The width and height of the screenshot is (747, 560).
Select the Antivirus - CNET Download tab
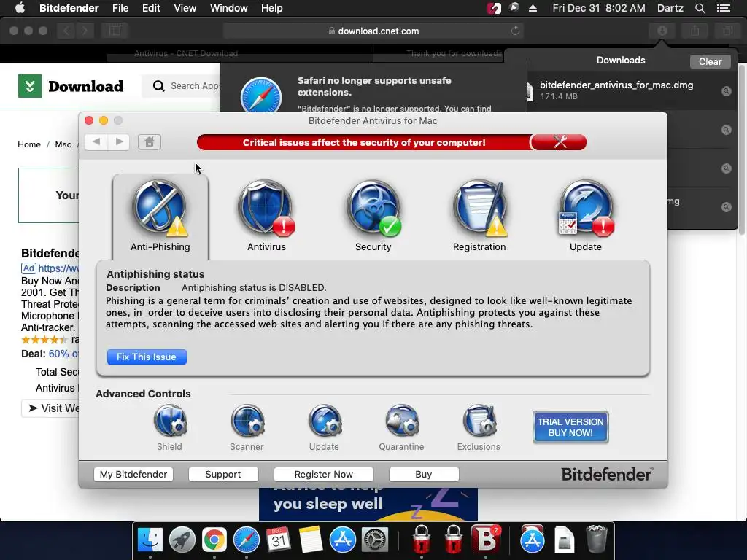(186, 53)
